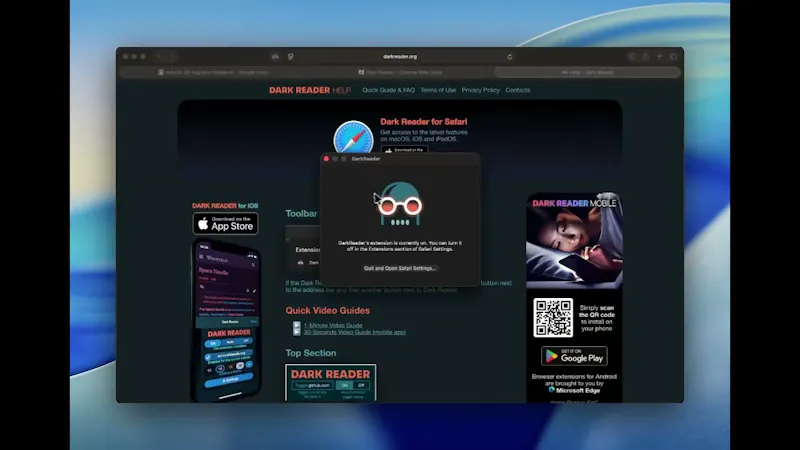Click the dialog's 'extension is currently on' message
The image size is (800, 450).
(x=400, y=246)
